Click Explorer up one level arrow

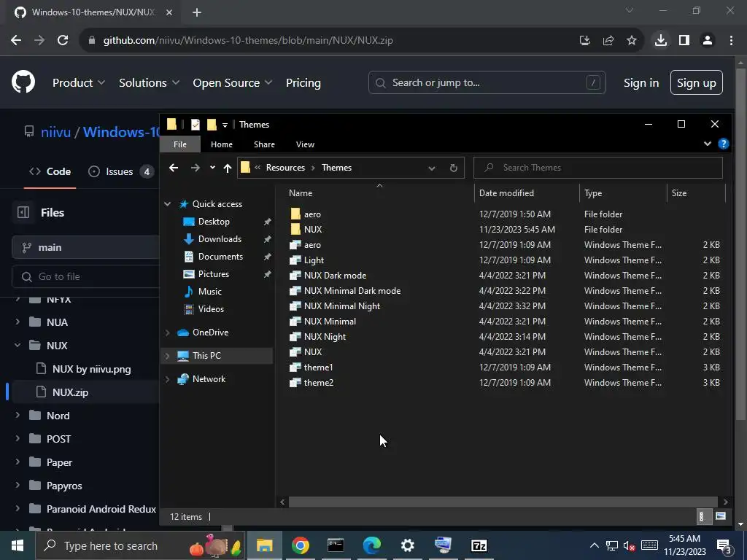click(x=228, y=168)
